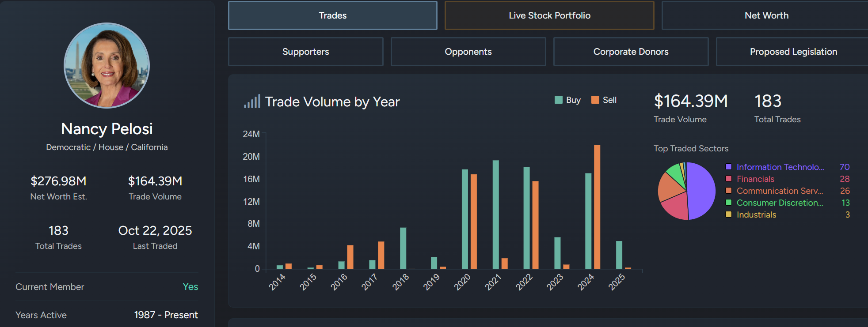Click the bar chart icon beside Trade Volume title
The height and width of the screenshot is (327, 868).
point(252,101)
